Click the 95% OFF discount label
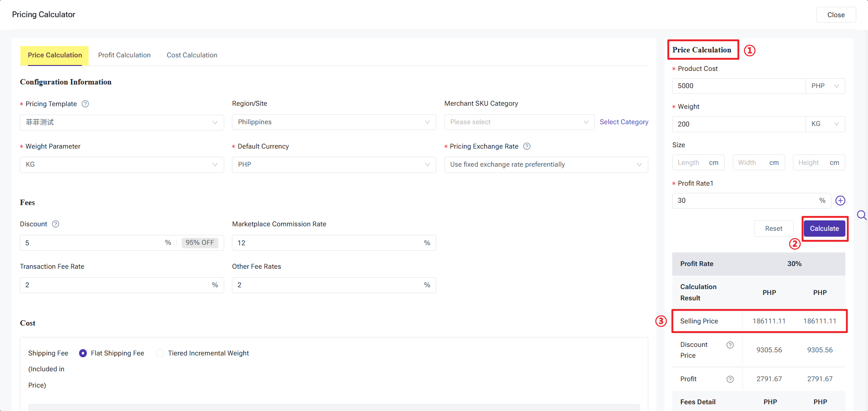 [x=200, y=243]
